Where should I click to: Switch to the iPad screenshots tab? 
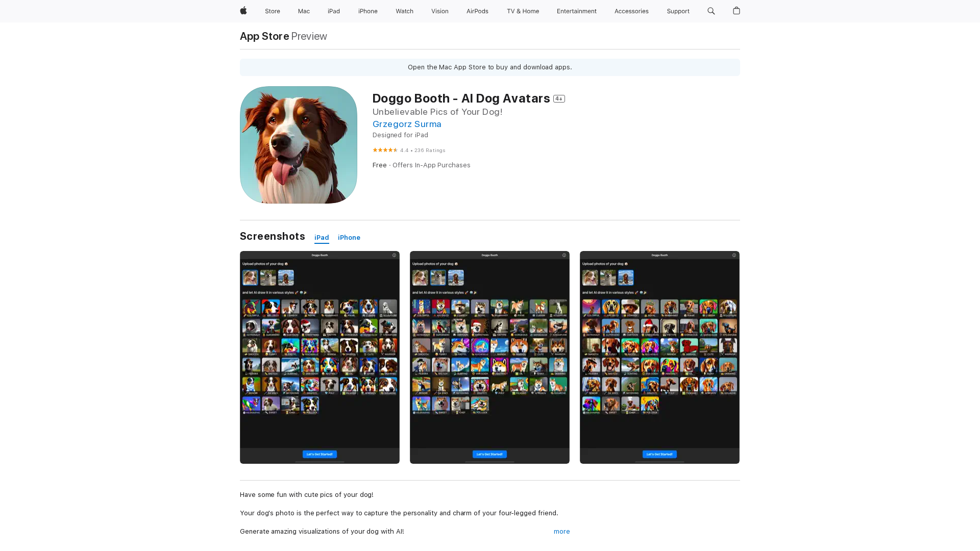(322, 238)
